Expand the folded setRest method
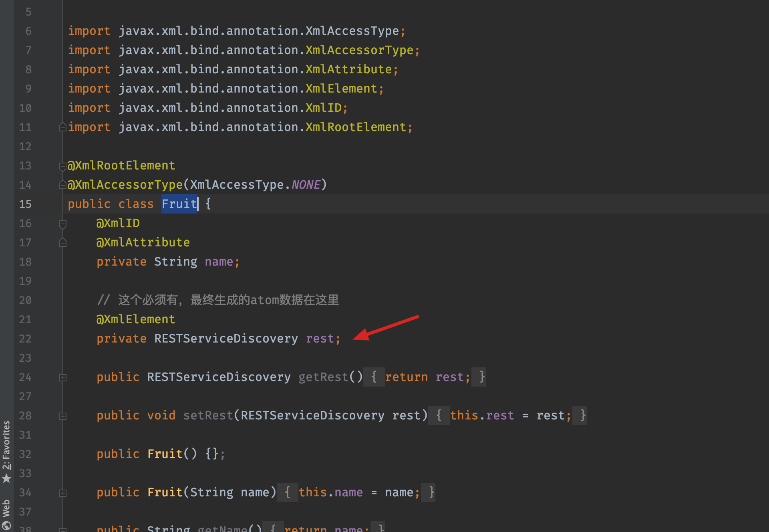The height and width of the screenshot is (532, 769). point(63,416)
